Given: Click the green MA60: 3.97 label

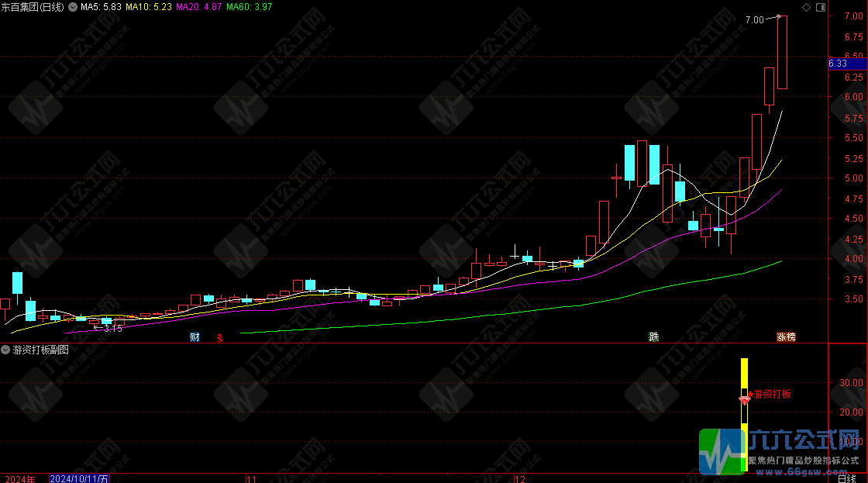Looking at the screenshot, I should (x=249, y=7).
